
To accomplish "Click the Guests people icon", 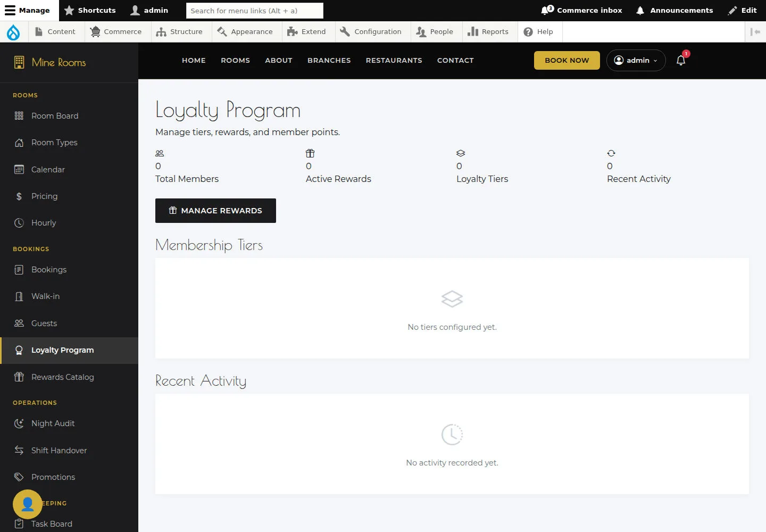I will [19, 323].
